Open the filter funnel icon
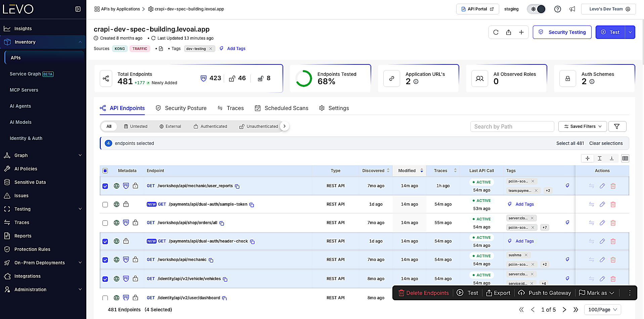 pos(617,126)
